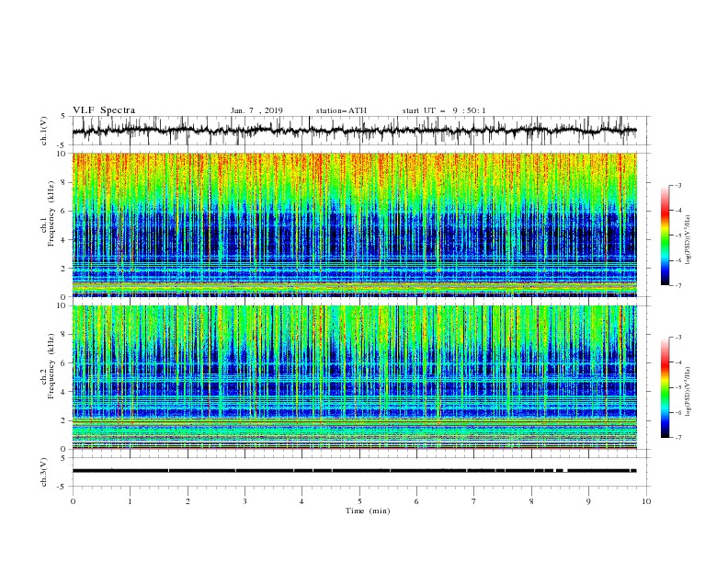Click the ch.3(V) axis label
The width and height of the screenshot is (728, 563).
coord(44,472)
